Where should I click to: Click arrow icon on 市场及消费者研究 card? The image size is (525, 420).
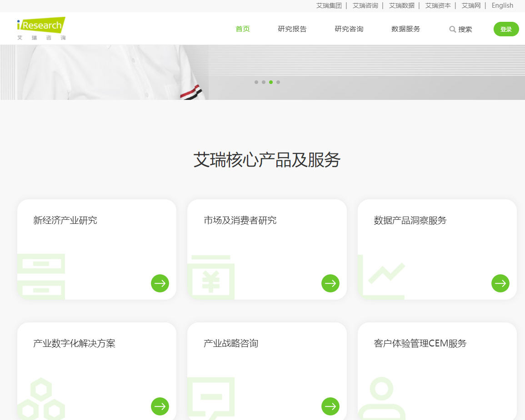pyautogui.click(x=330, y=283)
